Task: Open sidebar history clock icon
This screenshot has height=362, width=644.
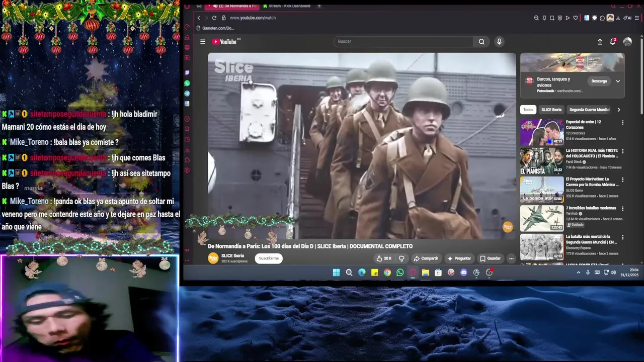Action: (x=187, y=140)
